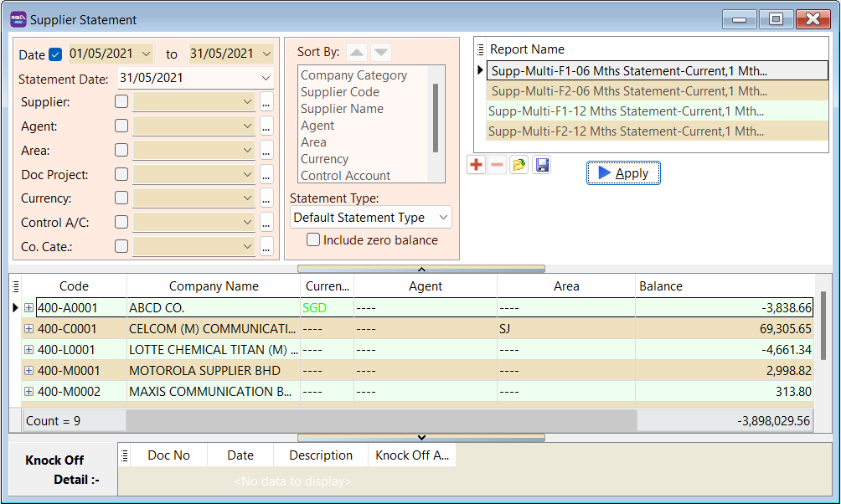This screenshot has width=841, height=504.
Task: Click the red plus add report icon
Action: [x=476, y=165]
